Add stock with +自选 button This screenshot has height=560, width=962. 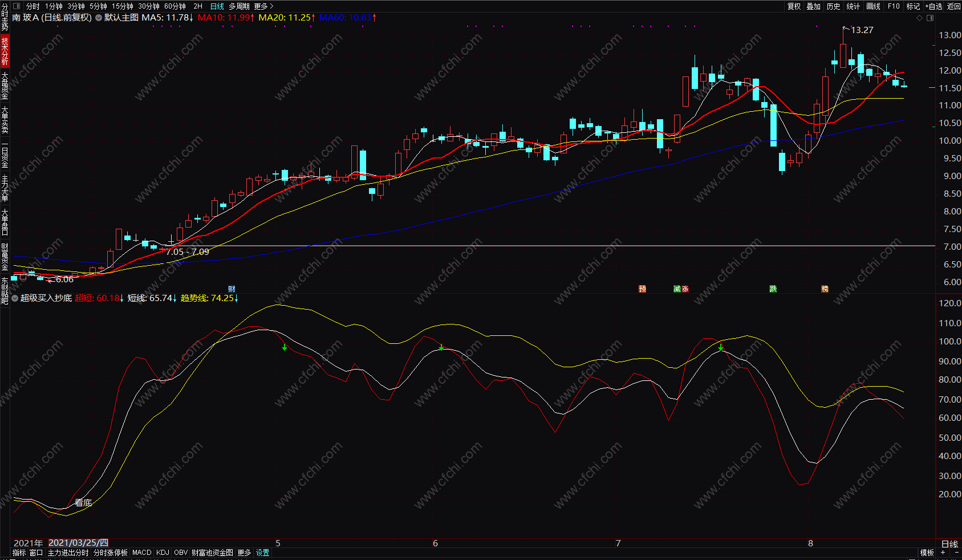934,6
